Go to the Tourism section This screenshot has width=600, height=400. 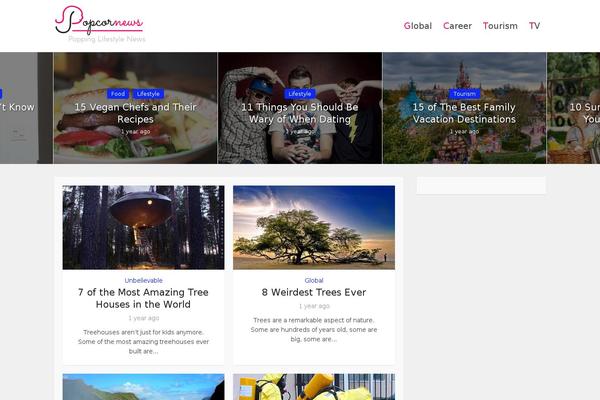500,26
